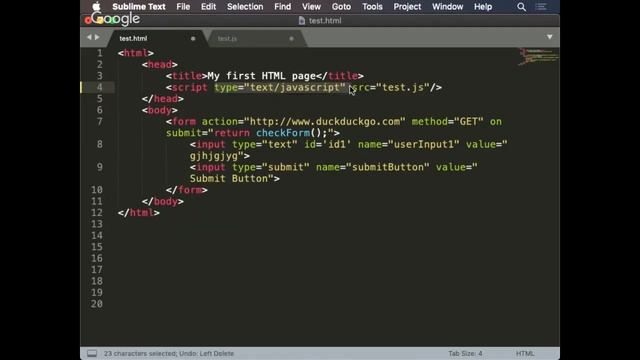Click the "submitButton" name value
This screenshot has height=360, width=640.
[x=388, y=167]
